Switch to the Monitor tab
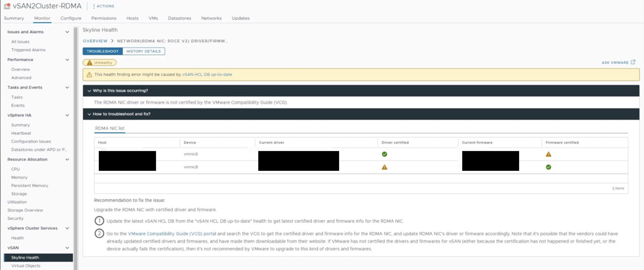Image resolution: width=644 pixels, height=270 pixels. pyautogui.click(x=42, y=18)
